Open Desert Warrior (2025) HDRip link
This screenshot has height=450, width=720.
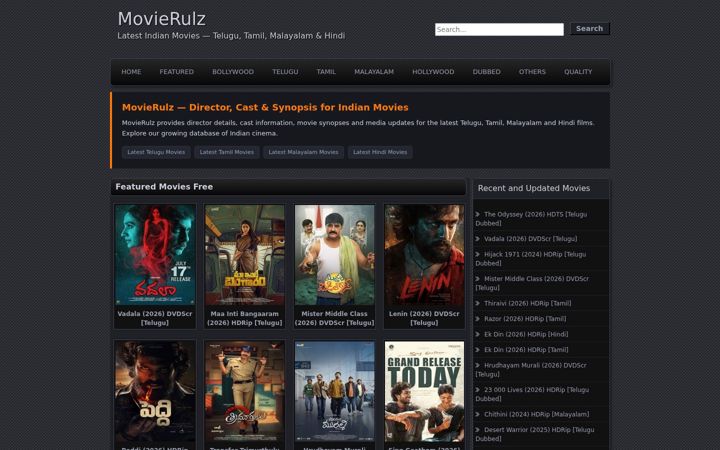click(x=535, y=434)
